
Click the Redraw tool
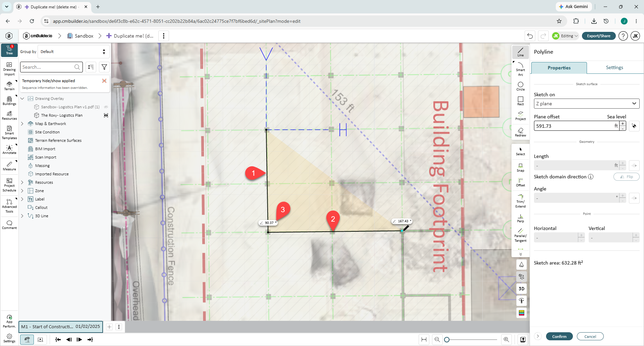coord(520,132)
